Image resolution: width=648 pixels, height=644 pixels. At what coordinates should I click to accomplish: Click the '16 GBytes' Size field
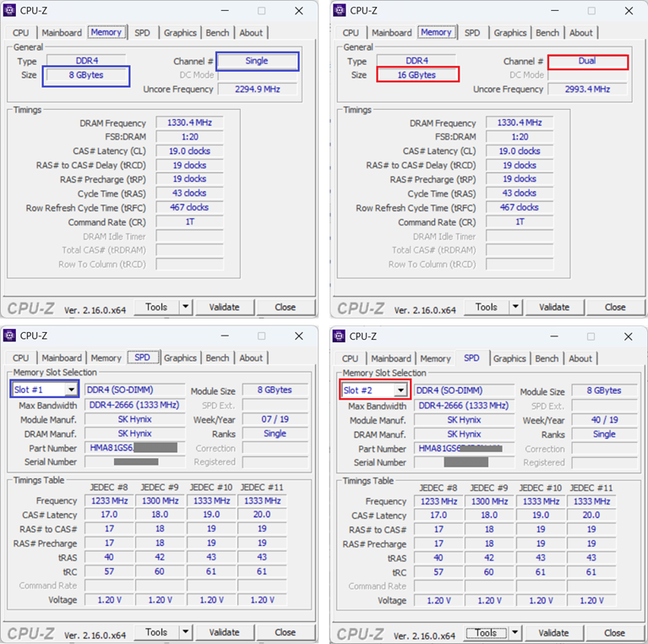[x=417, y=75]
